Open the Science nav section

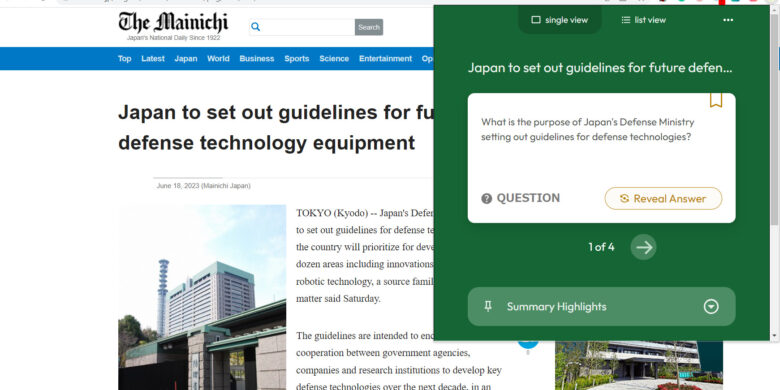334,59
